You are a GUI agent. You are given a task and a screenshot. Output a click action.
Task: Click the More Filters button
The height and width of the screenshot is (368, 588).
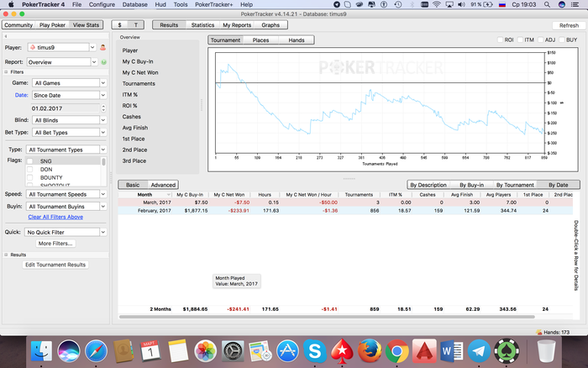coord(55,244)
